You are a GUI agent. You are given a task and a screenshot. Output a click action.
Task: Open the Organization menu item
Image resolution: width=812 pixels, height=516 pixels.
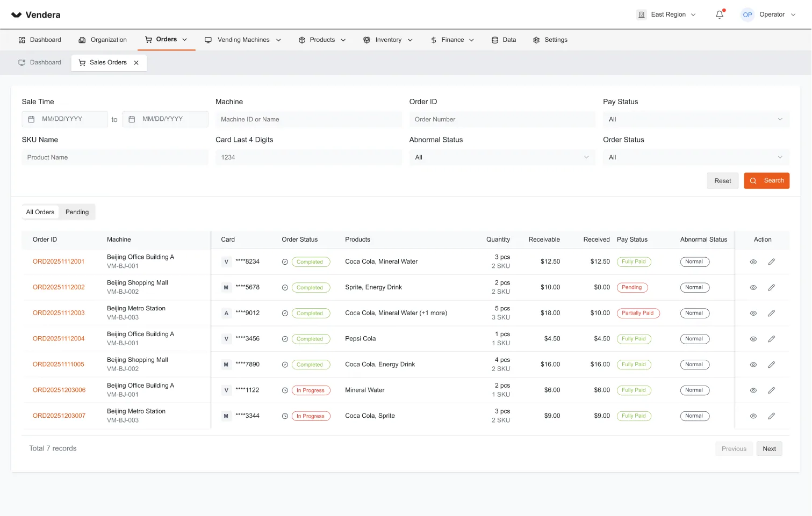pyautogui.click(x=103, y=40)
